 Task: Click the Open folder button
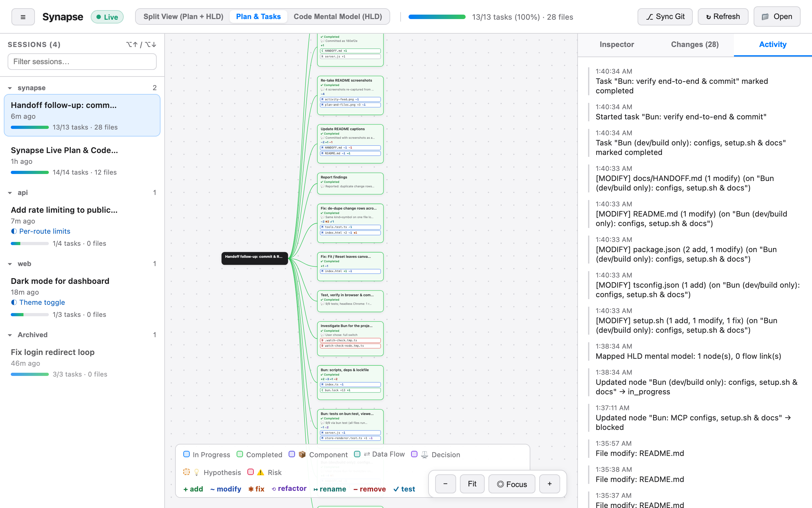click(x=777, y=17)
